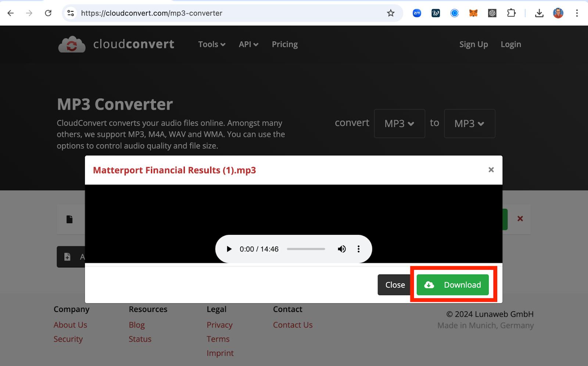The width and height of the screenshot is (588, 366).
Task: Open the Chrome profile avatar
Action: 558,13
